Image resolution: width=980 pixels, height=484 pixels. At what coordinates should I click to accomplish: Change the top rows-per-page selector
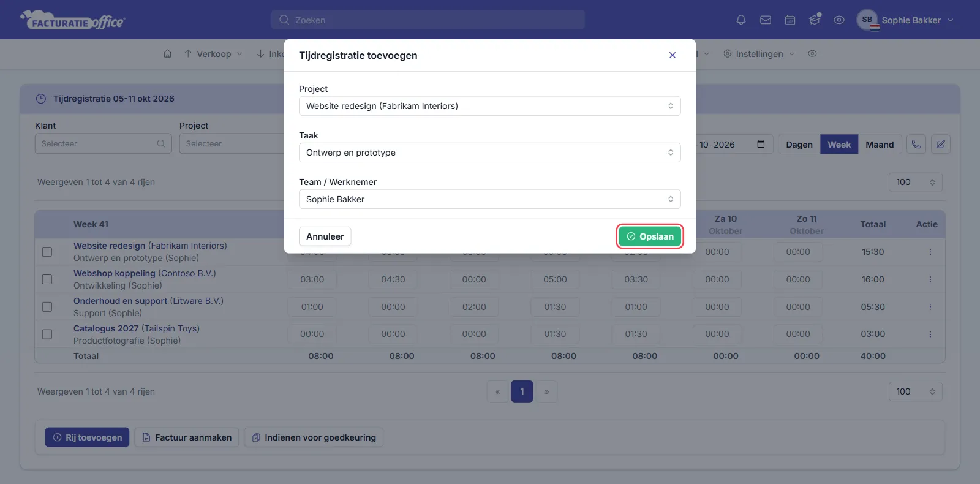click(916, 182)
